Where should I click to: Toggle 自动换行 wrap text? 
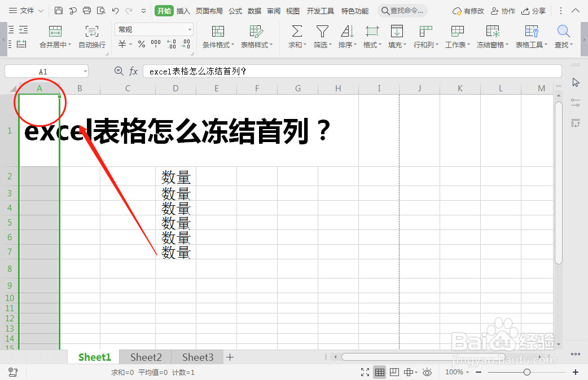coord(92,37)
